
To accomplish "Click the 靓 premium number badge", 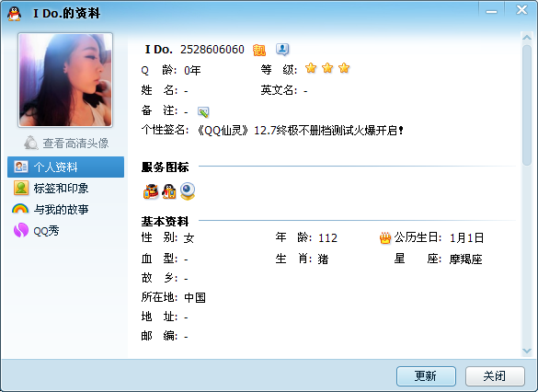I will coord(259,50).
